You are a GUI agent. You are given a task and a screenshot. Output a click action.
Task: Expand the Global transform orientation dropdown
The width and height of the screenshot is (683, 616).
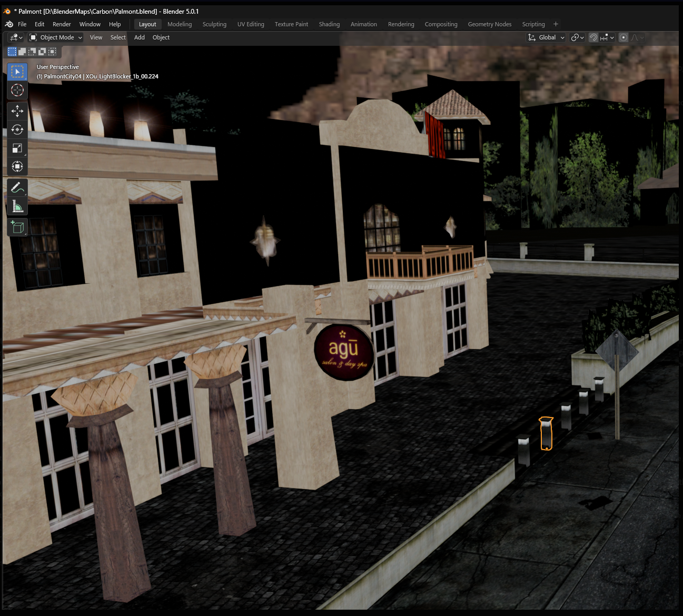(x=546, y=37)
